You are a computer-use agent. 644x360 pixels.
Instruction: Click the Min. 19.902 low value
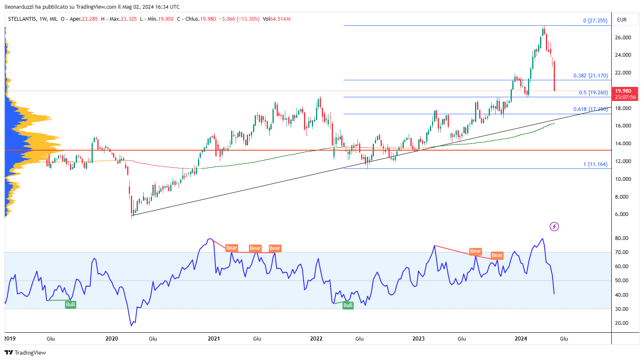click(x=160, y=19)
